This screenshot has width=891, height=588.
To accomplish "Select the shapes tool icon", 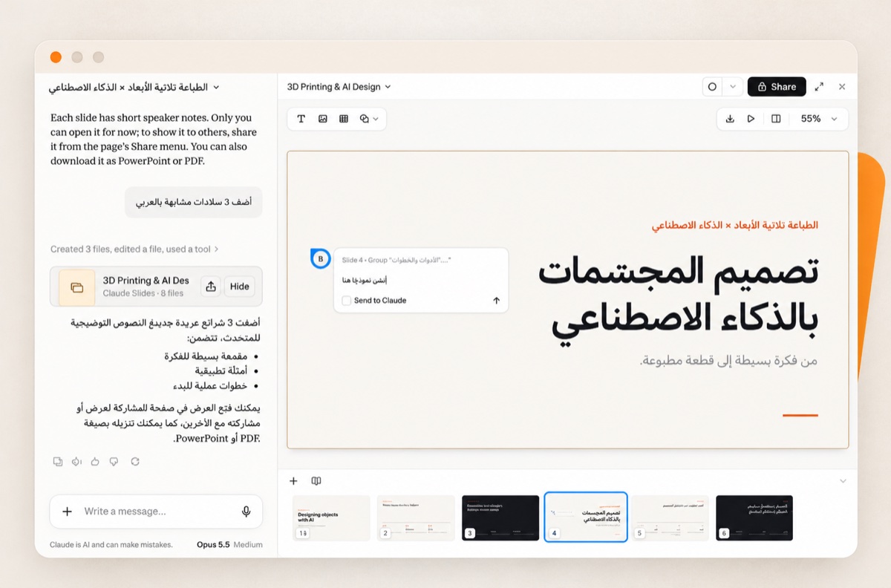I will coord(365,119).
